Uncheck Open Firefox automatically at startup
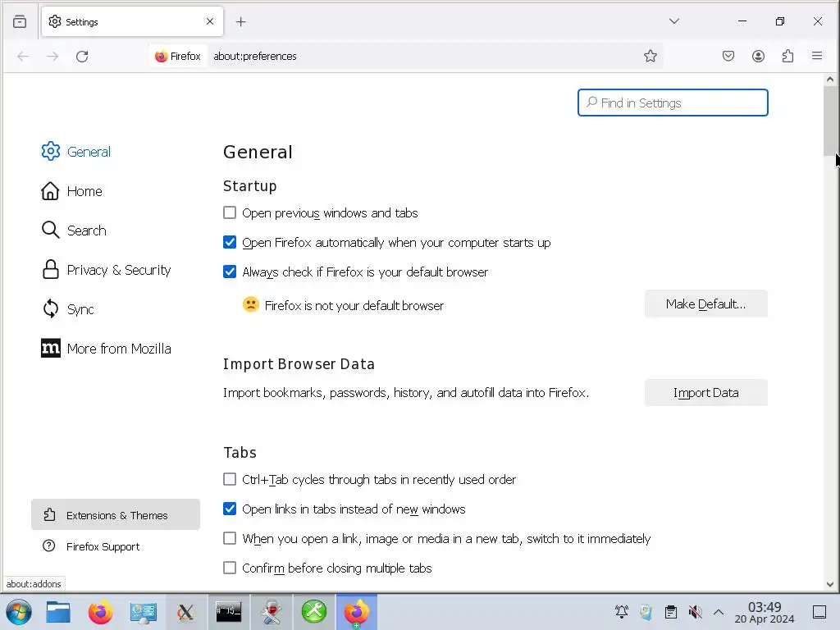The image size is (840, 630). (230, 242)
